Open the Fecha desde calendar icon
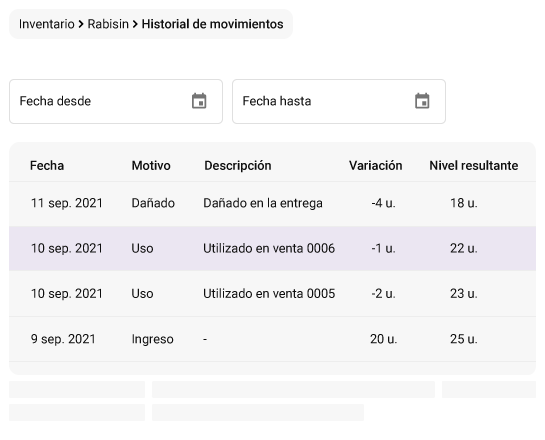This screenshot has width=545, height=440. pyautogui.click(x=199, y=101)
